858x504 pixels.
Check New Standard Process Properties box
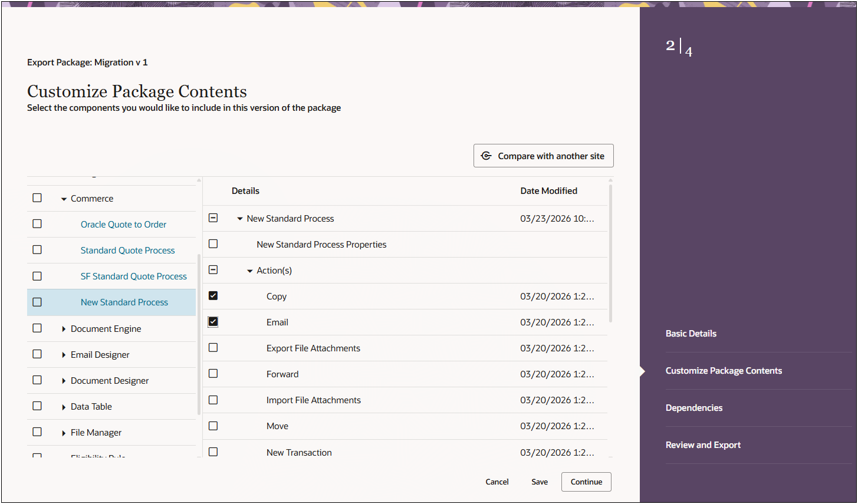[213, 244]
